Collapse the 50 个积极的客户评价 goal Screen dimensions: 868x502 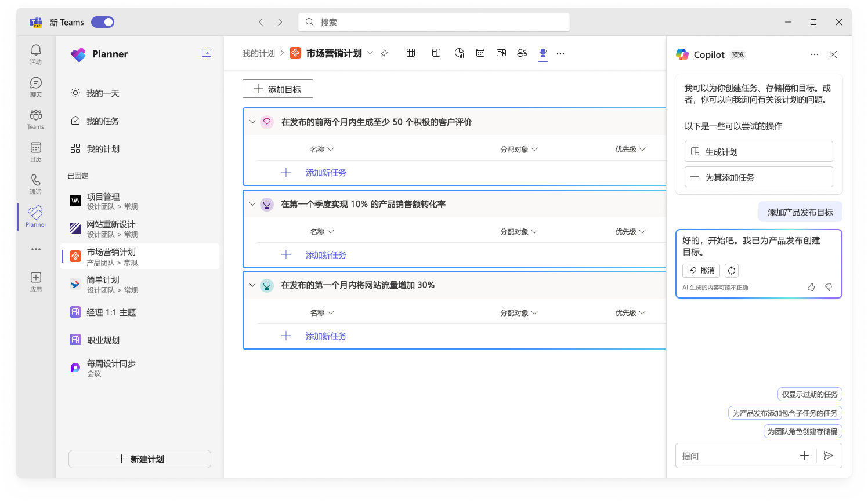(252, 122)
